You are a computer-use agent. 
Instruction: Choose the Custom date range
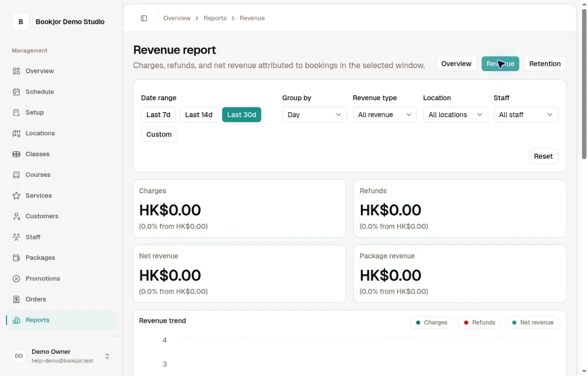(x=159, y=135)
